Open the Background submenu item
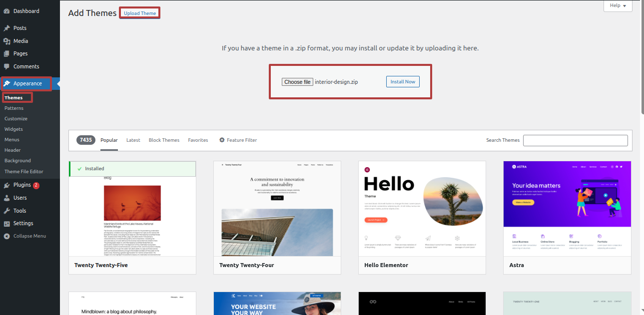644x315 pixels. [17, 161]
